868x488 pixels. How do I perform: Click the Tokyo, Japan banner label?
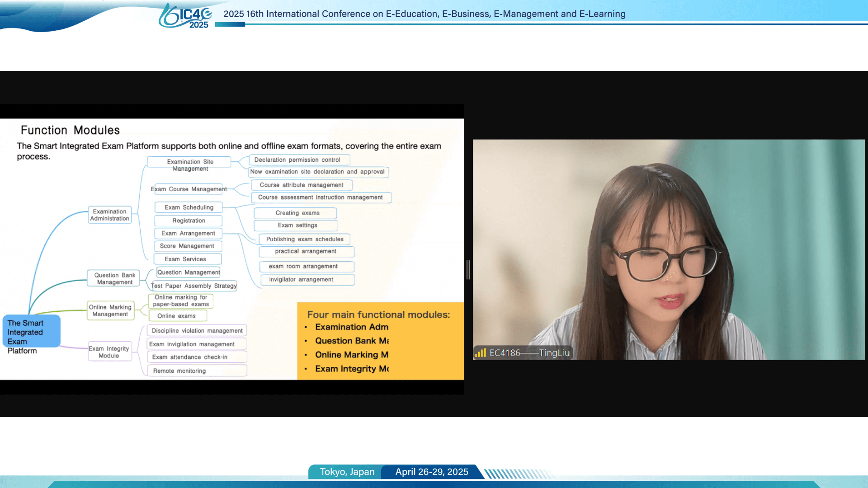(x=347, y=472)
